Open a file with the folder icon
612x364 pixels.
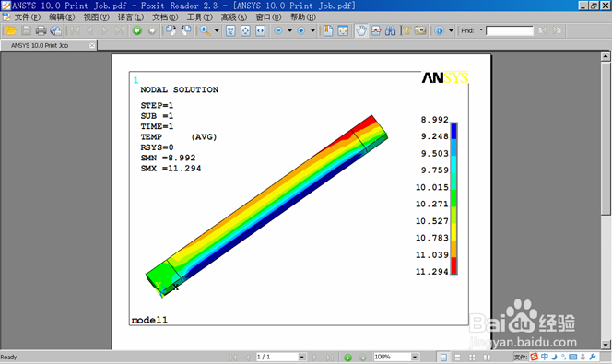click(11, 30)
